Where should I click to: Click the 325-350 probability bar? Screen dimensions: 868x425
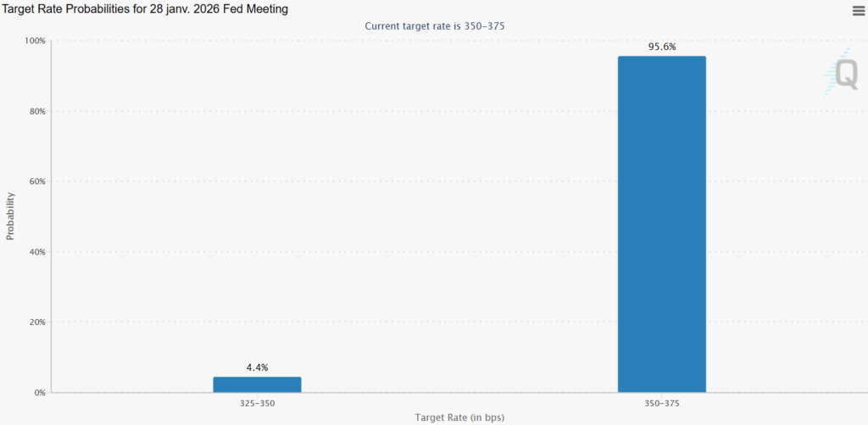[x=257, y=384]
